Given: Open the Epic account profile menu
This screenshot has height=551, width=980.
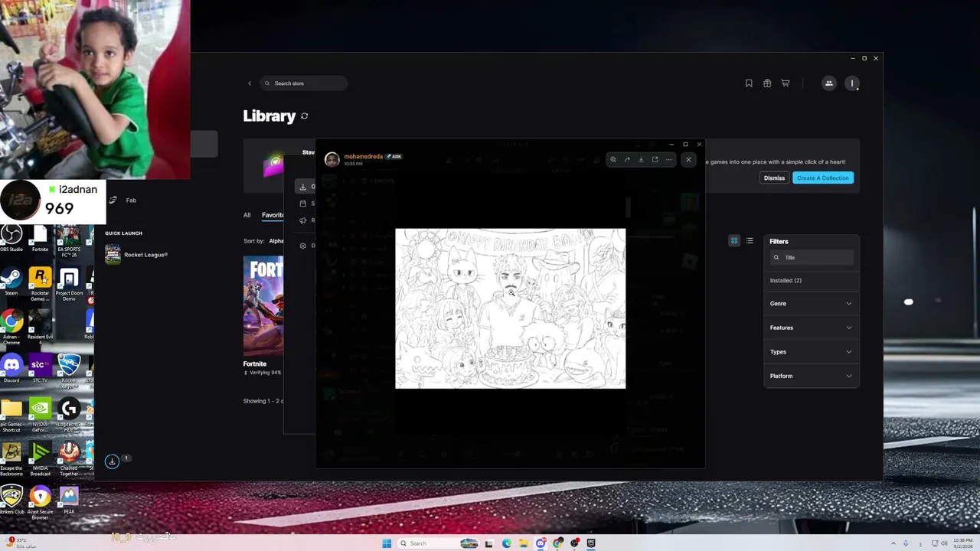Looking at the screenshot, I should (x=852, y=83).
